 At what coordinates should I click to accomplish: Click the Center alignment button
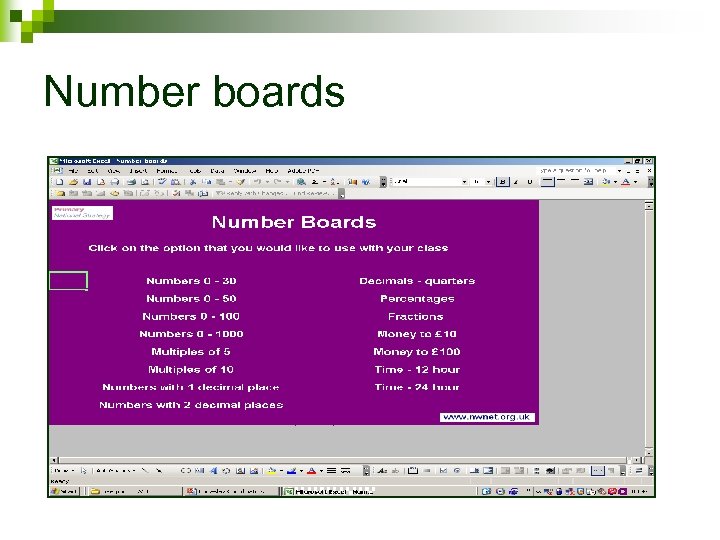[x=561, y=182]
